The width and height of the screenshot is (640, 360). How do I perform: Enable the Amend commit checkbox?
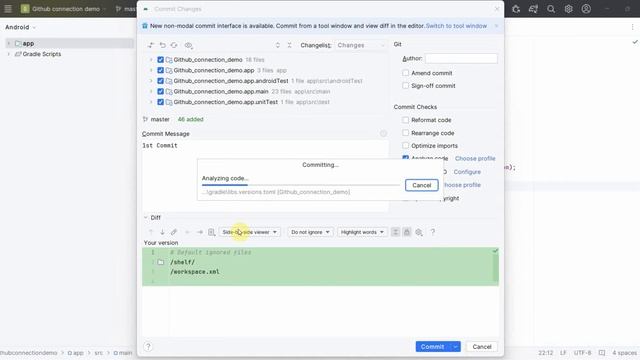[405, 73]
